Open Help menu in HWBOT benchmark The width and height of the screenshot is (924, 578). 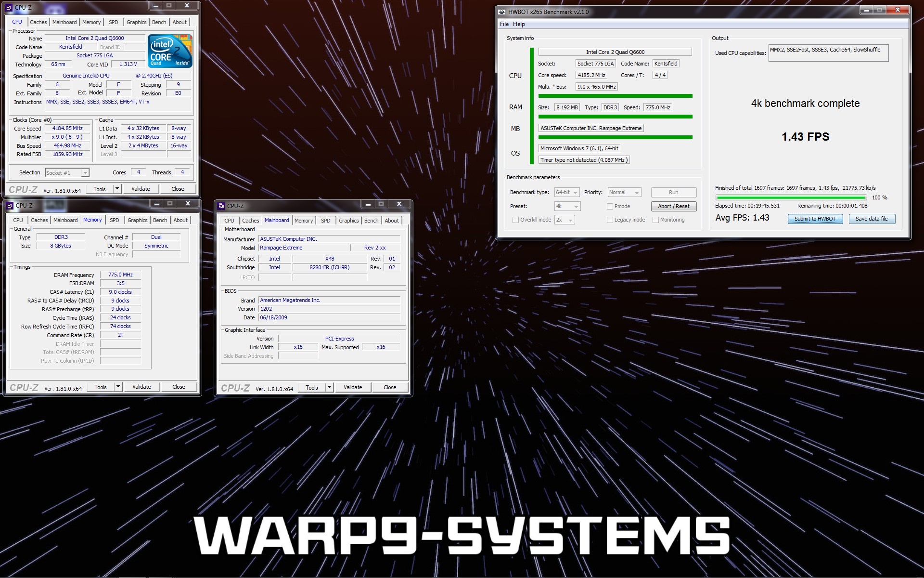[519, 24]
